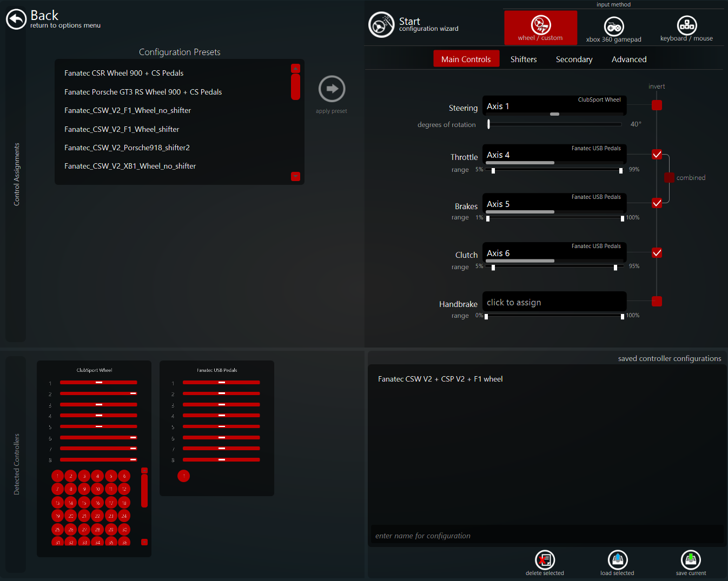Viewport: 728px width, 581px height.
Task: Click Brakes Axis 5 assignment field
Action: coord(554,203)
